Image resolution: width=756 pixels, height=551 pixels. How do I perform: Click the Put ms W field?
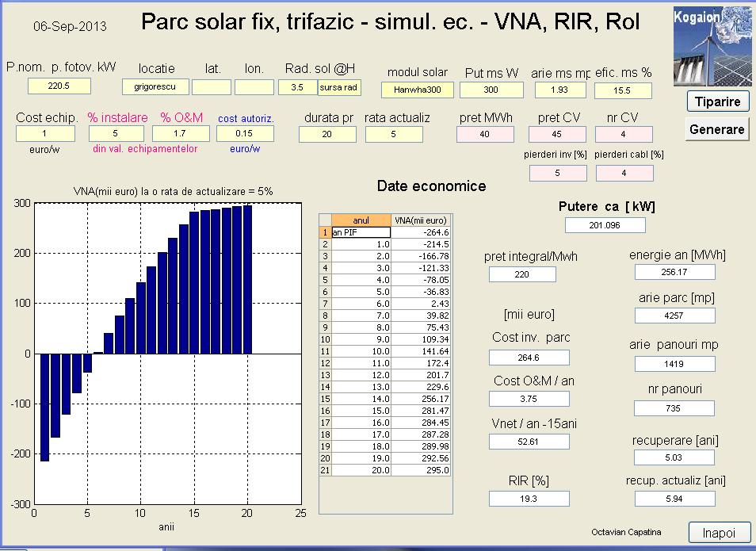491,90
